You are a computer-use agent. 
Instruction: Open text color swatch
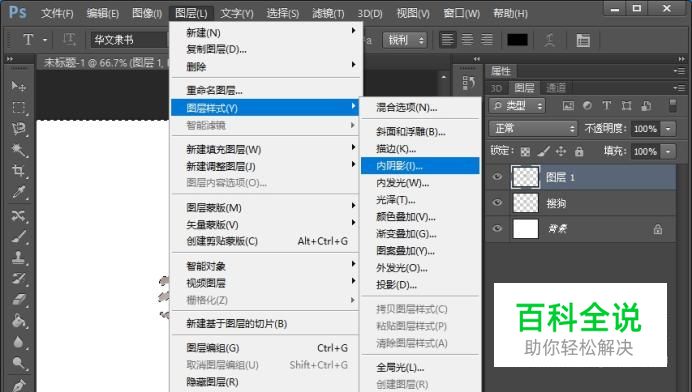[517, 40]
